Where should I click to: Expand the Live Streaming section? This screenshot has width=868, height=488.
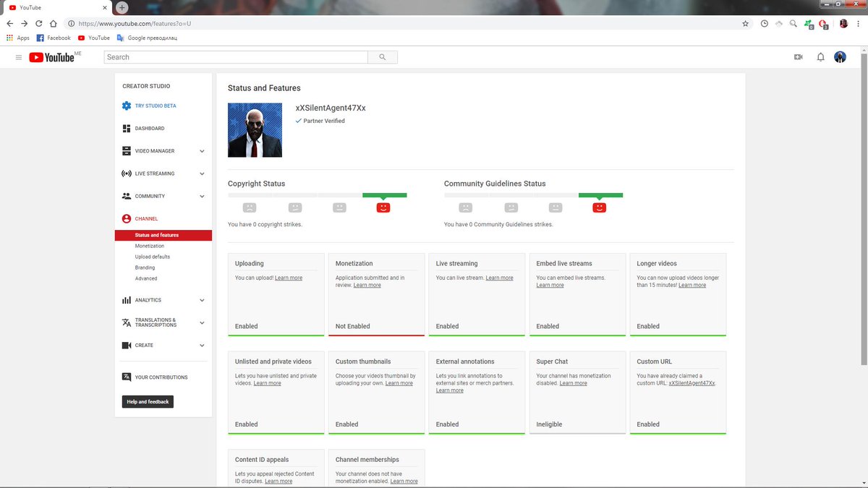(x=202, y=174)
